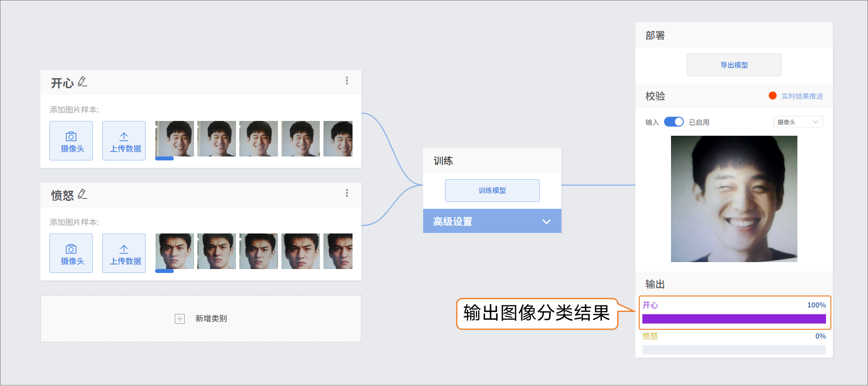Select the first happy face sample thumbnail
Viewport: 868px width, 386px height.
coord(174,139)
